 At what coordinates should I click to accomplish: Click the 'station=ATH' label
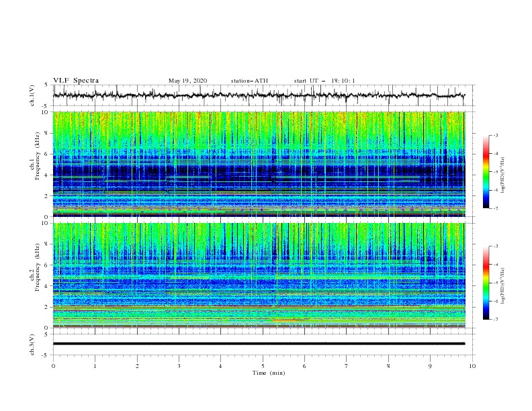249,81
